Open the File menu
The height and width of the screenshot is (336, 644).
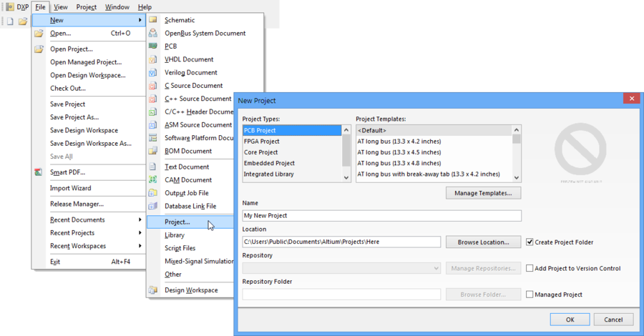tap(40, 7)
